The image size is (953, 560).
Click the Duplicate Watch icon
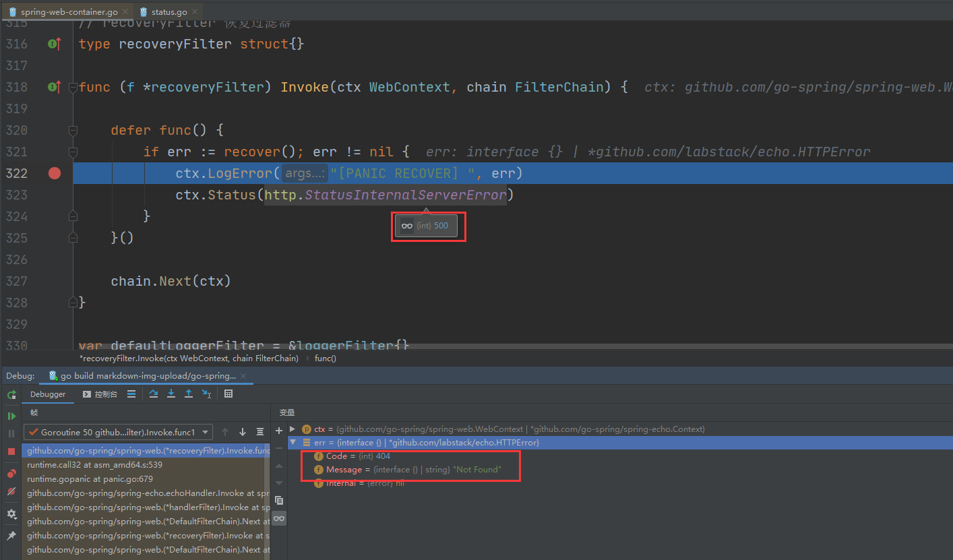279,501
